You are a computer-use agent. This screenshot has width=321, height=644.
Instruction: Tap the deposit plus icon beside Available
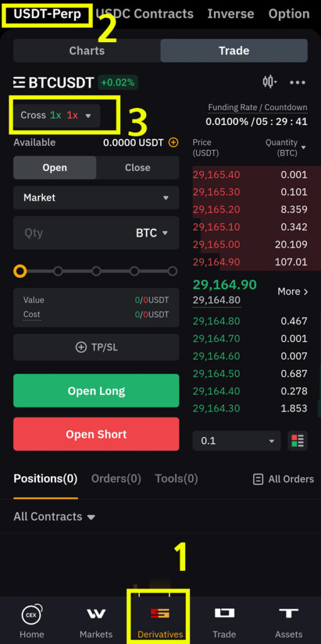tap(174, 143)
